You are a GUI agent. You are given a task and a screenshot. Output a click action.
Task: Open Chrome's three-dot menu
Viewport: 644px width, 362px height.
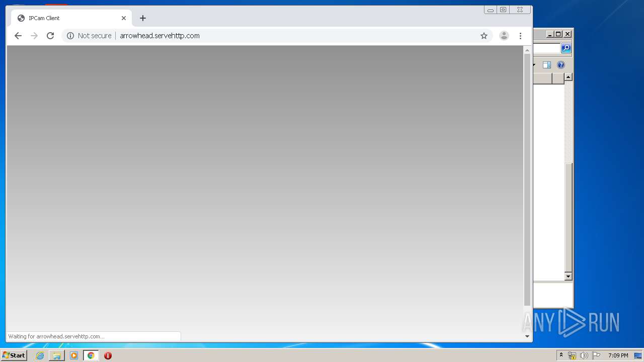[520, 36]
